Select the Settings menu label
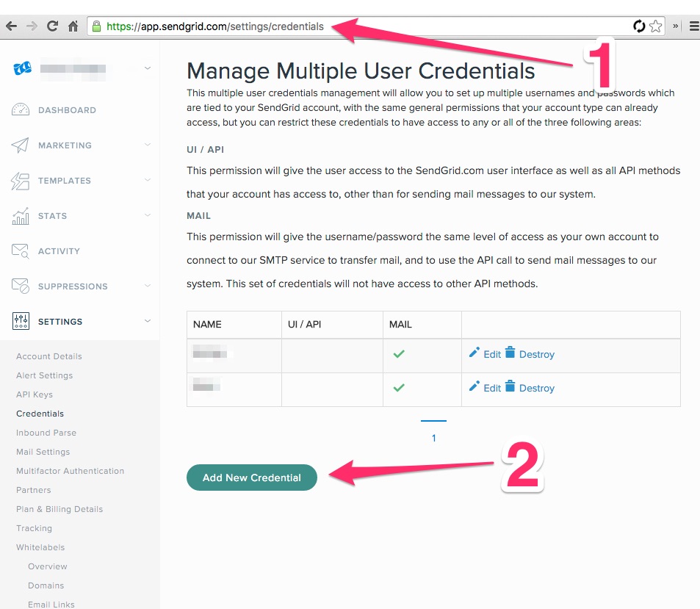This screenshot has width=700, height=609. (x=60, y=322)
